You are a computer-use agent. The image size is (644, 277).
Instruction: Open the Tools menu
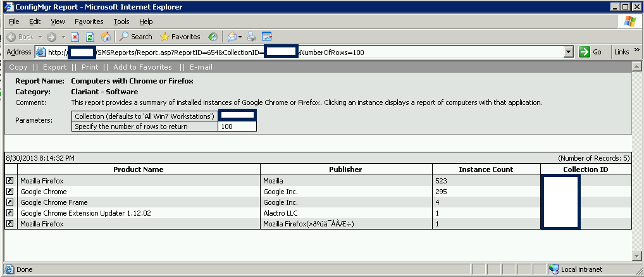coord(121,22)
